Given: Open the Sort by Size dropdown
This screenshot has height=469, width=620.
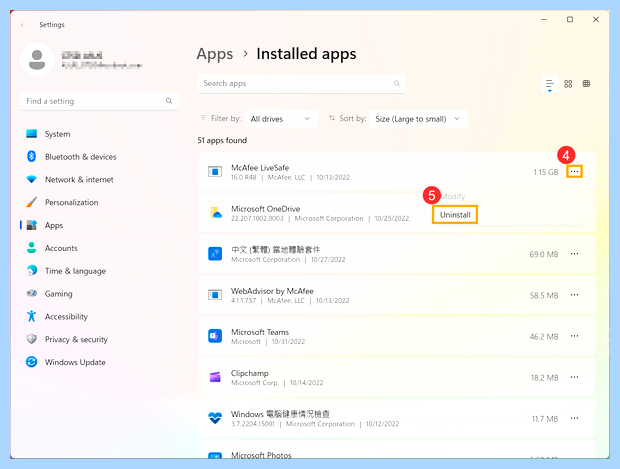Looking at the screenshot, I should coord(418,119).
